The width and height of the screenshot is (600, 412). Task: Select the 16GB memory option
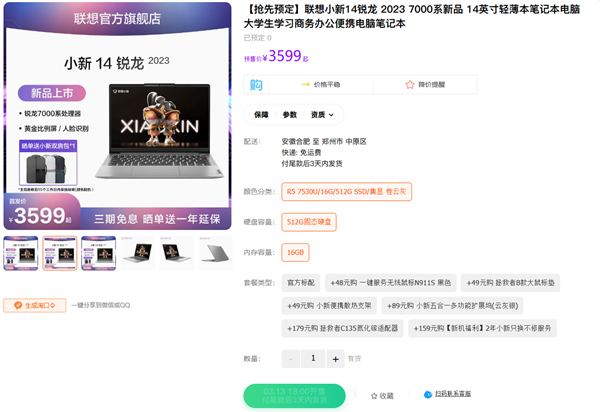[x=295, y=252]
